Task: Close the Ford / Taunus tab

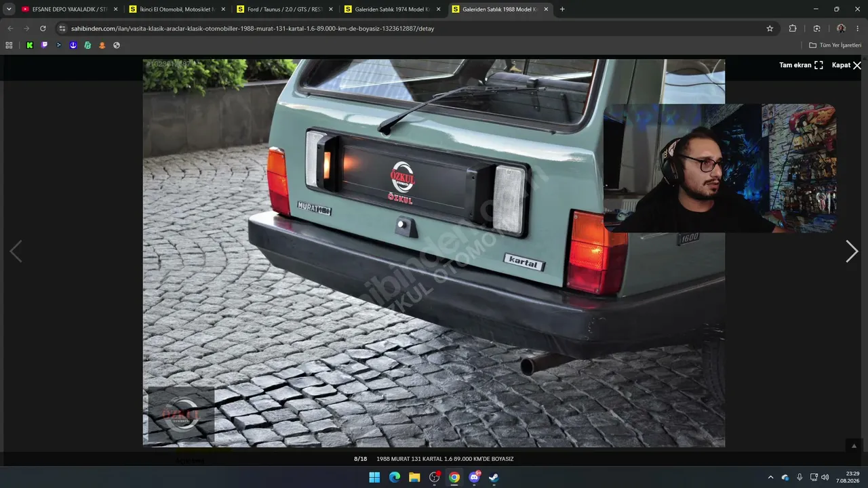Action: point(331,9)
